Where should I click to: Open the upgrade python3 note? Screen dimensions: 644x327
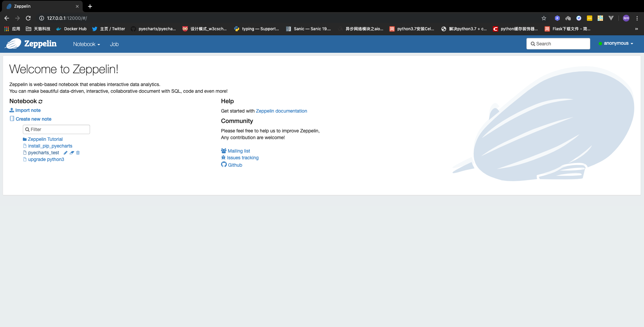46,159
